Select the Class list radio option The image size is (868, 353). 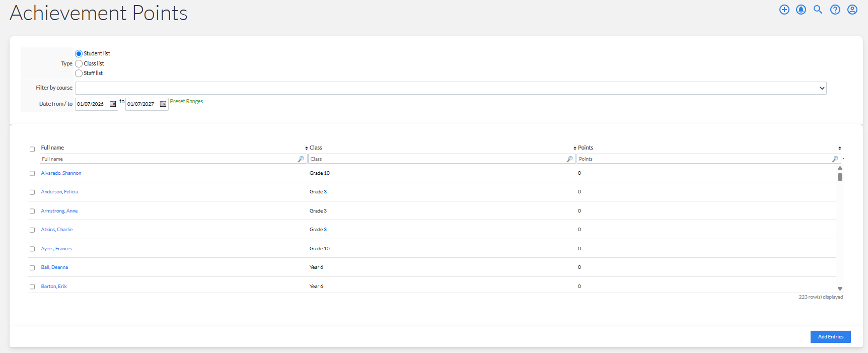[79, 64]
